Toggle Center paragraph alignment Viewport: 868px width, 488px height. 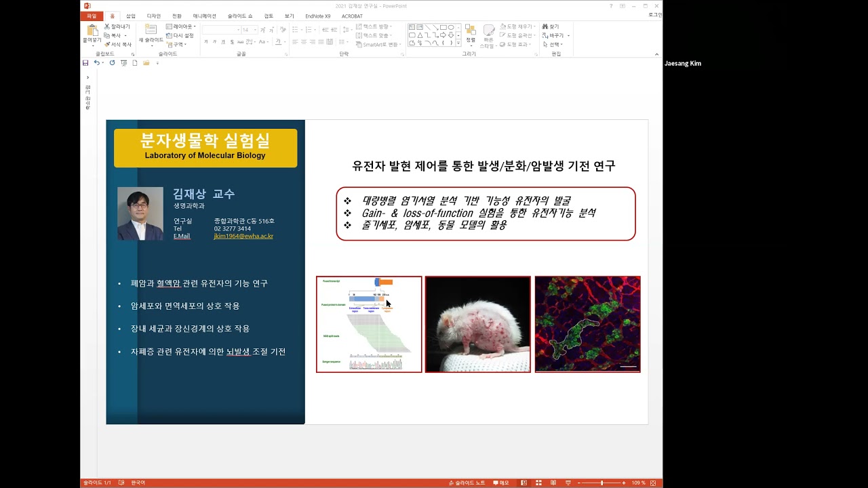tap(304, 42)
